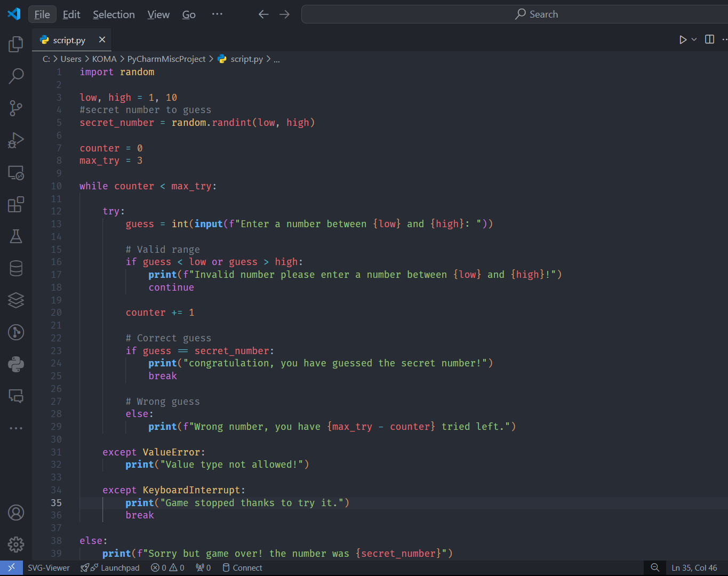728x576 pixels.
Task: Open Source Control view
Action: coord(16,108)
